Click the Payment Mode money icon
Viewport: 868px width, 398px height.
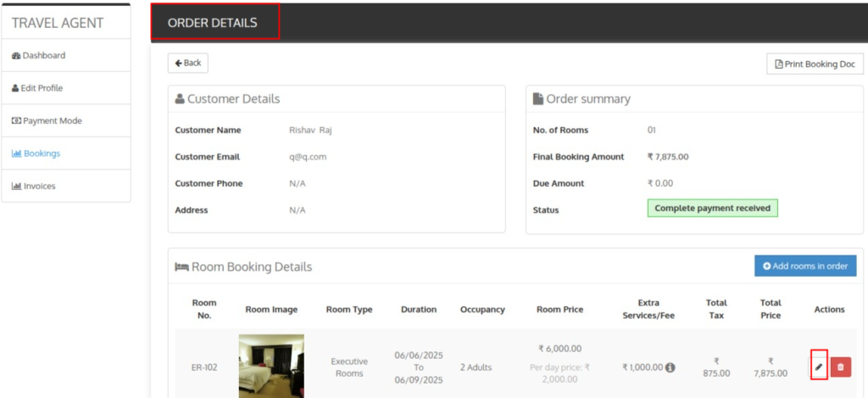[x=16, y=121]
